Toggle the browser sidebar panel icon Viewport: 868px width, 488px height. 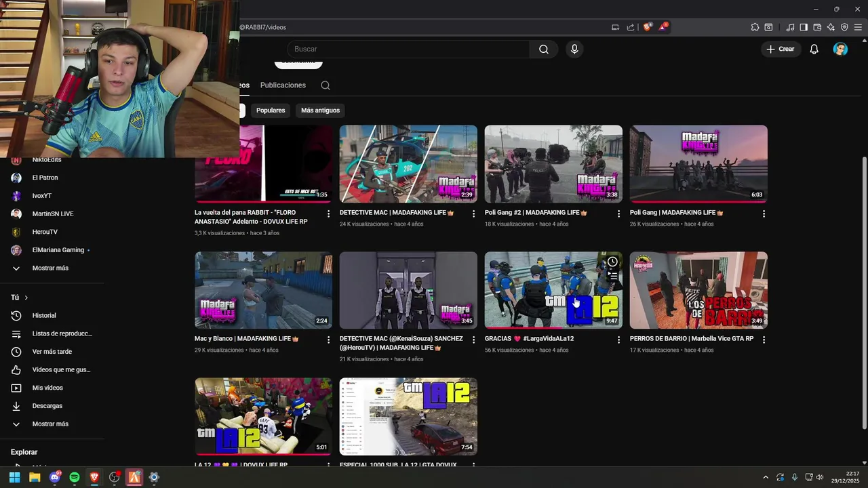[804, 27]
